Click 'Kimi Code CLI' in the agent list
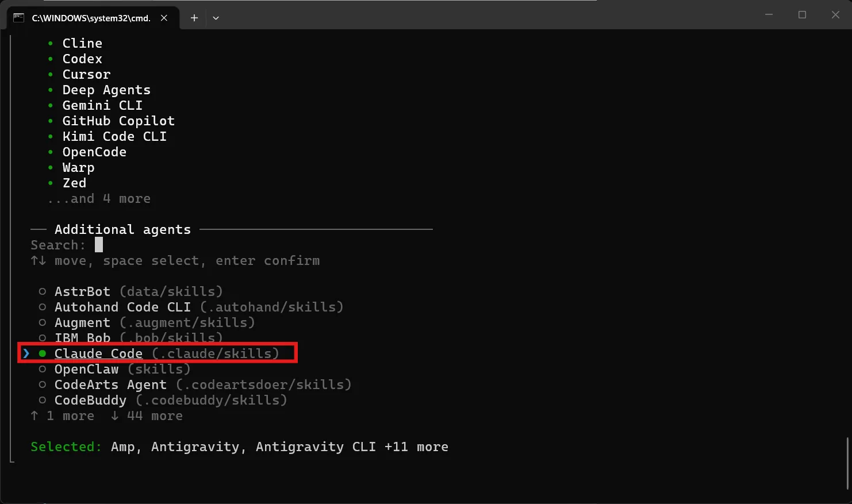 [114, 136]
